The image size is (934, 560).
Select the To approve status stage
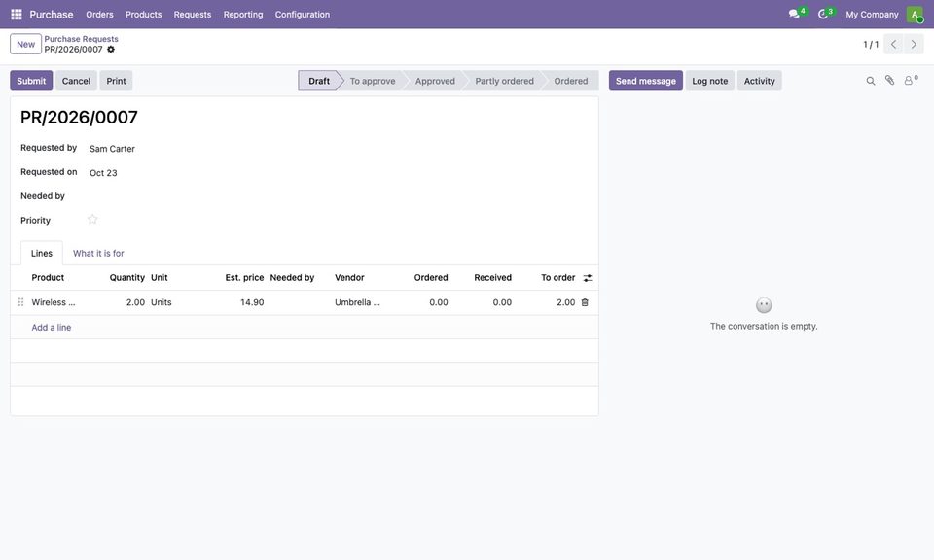(373, 81)
